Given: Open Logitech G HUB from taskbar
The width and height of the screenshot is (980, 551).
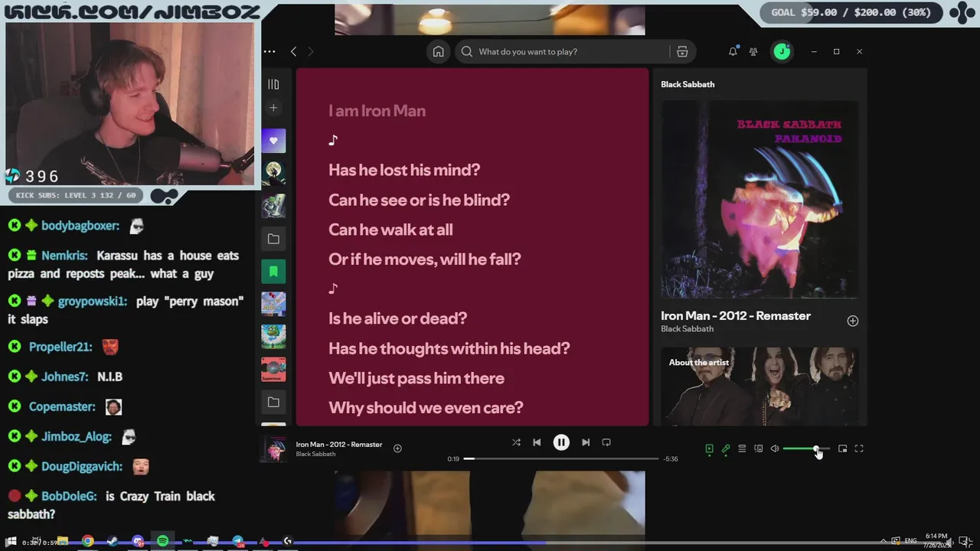Looking at the screenshot, I should (x=288, y=542).
